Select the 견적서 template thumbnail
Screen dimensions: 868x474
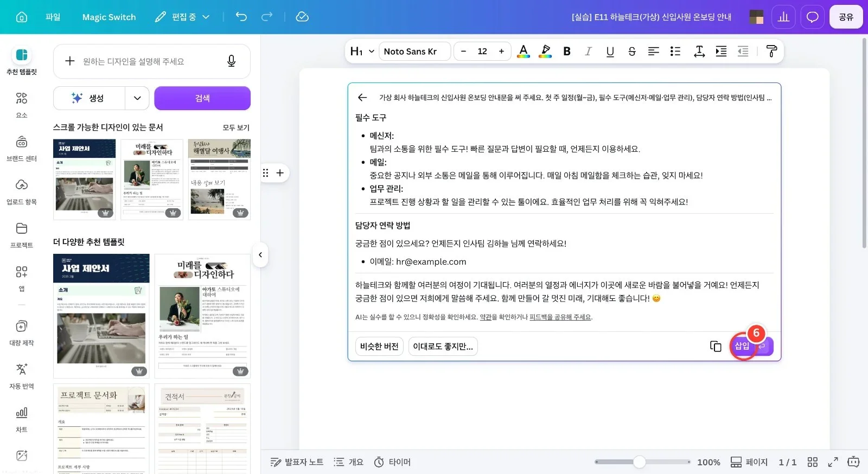(x=202, y=428)
